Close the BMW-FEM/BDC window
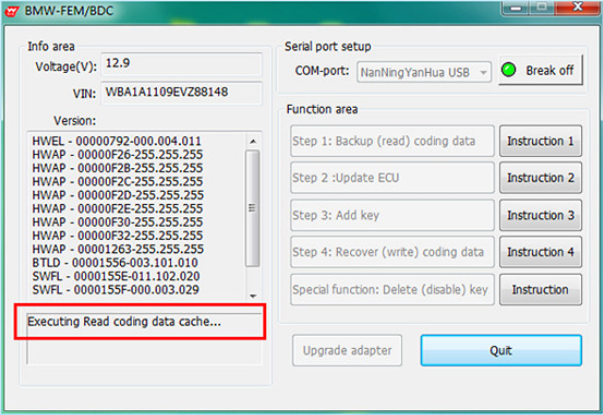The image size is (603, 415). 577,7
